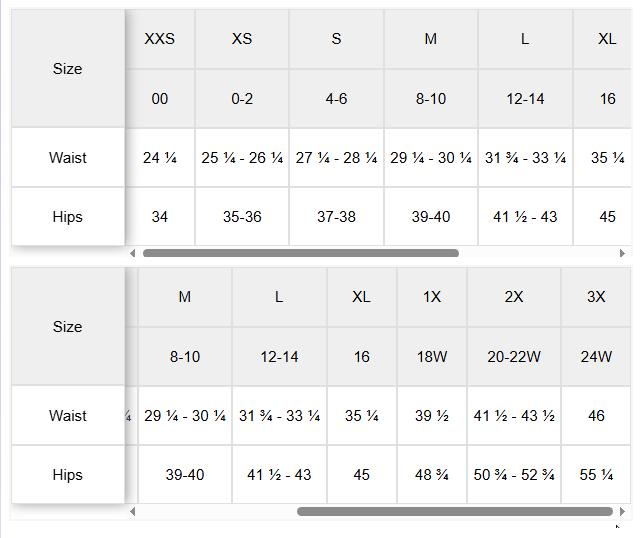This screenshot has width=644, height=538.
Task: Click the right scroll arrow under the upper size chart
Action: pos(622,253)
